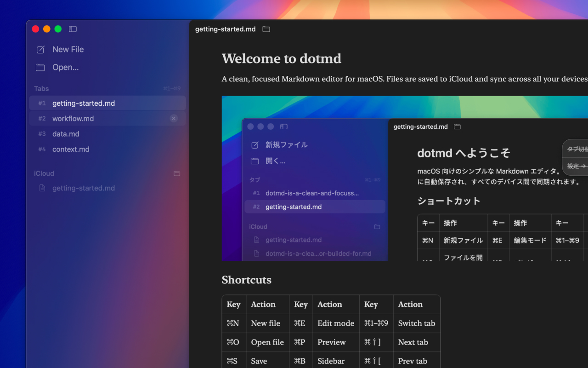Click the Open file table cell
The width and height of the screenshot is (588, 368).
click(268, 342)
